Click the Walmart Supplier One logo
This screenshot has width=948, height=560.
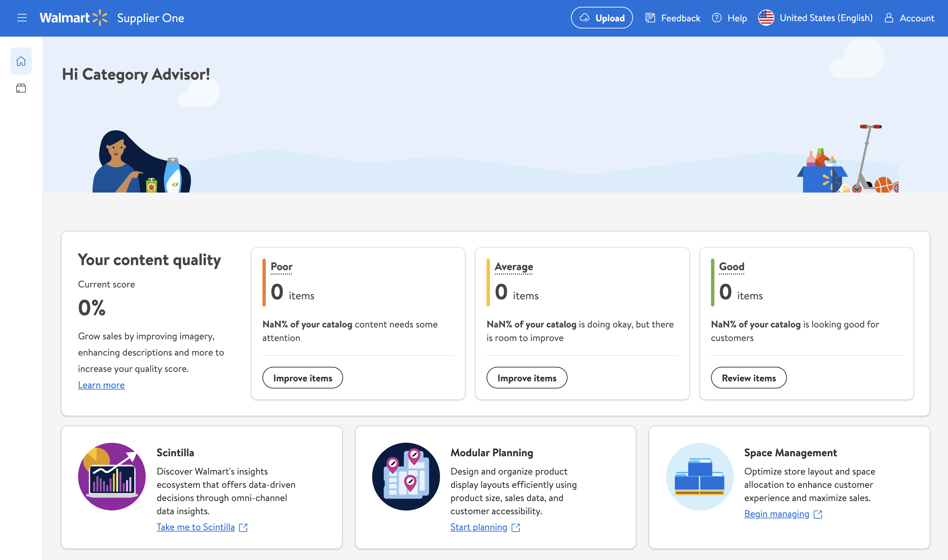[112, 18]
